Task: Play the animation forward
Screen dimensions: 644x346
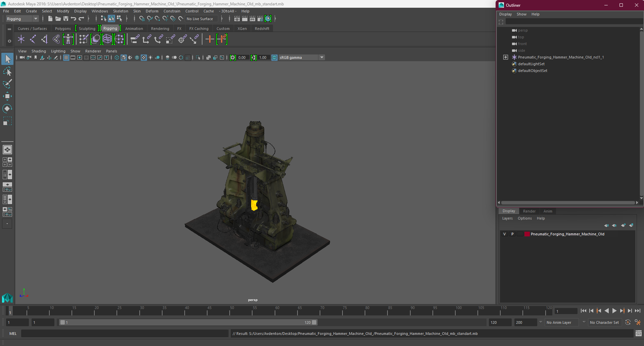Action: click(x=614, y=311)
